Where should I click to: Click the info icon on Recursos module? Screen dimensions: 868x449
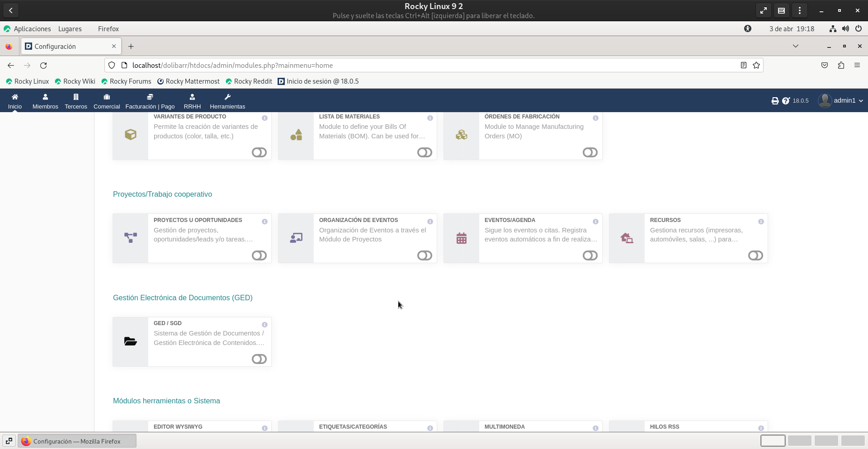click(x=761, y=222)
